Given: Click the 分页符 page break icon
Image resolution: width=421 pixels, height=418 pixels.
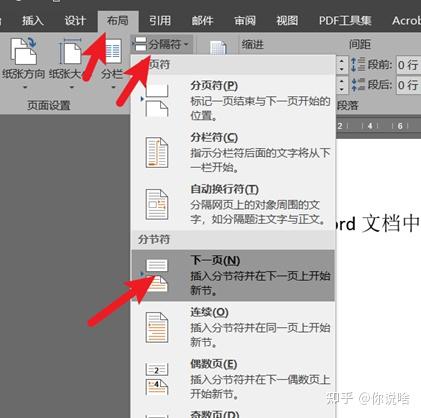Looking at the screenshot, I should [157, 100].
